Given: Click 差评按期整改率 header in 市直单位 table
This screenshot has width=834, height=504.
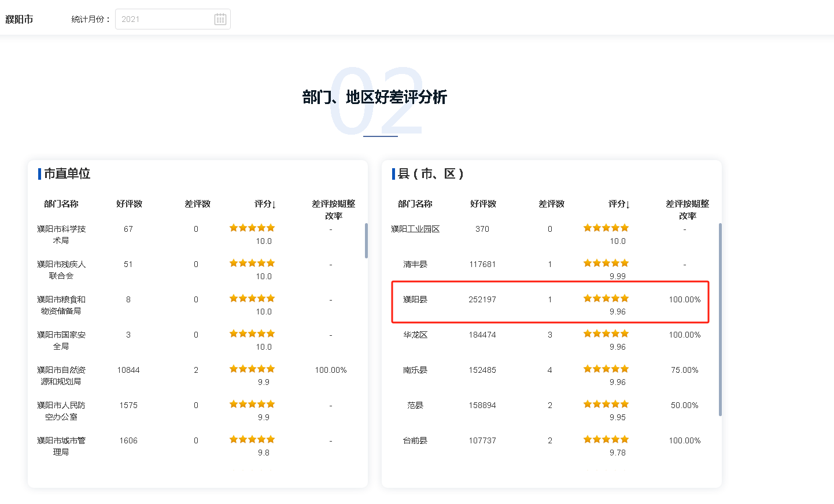Looking at the screenshot, I should [334, 210].
